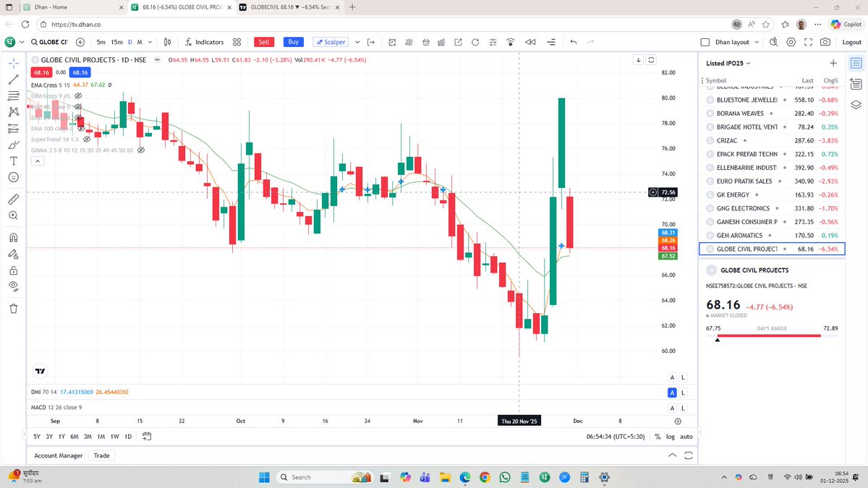Undo the last chart action
868x488 pixels.
coord(573,42)
